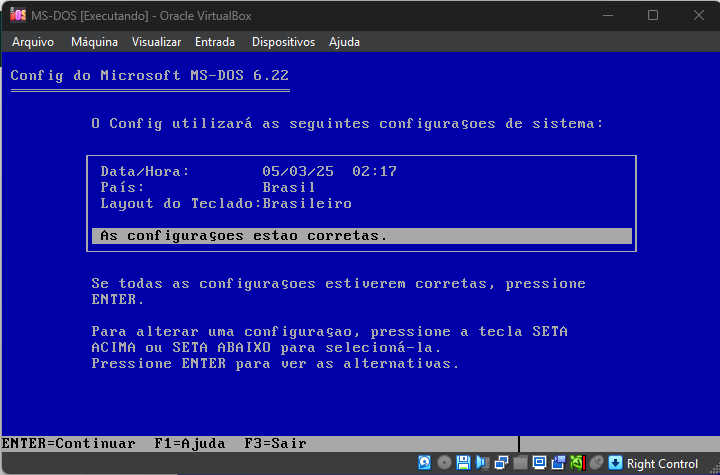
Task: Open the Ajuda menu
Action: pos(344,42)
